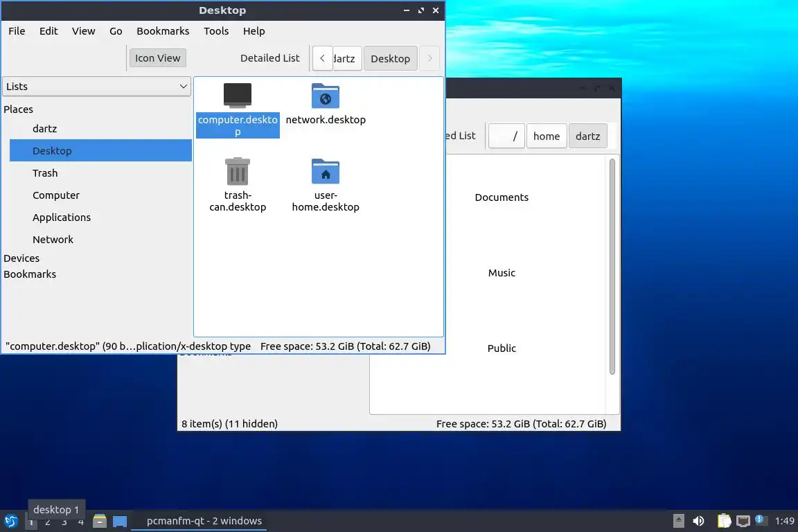Open the file manager launcher in the taskbar
The height and width of the screenshot is (532, 798).
click(x=100, y=521)
